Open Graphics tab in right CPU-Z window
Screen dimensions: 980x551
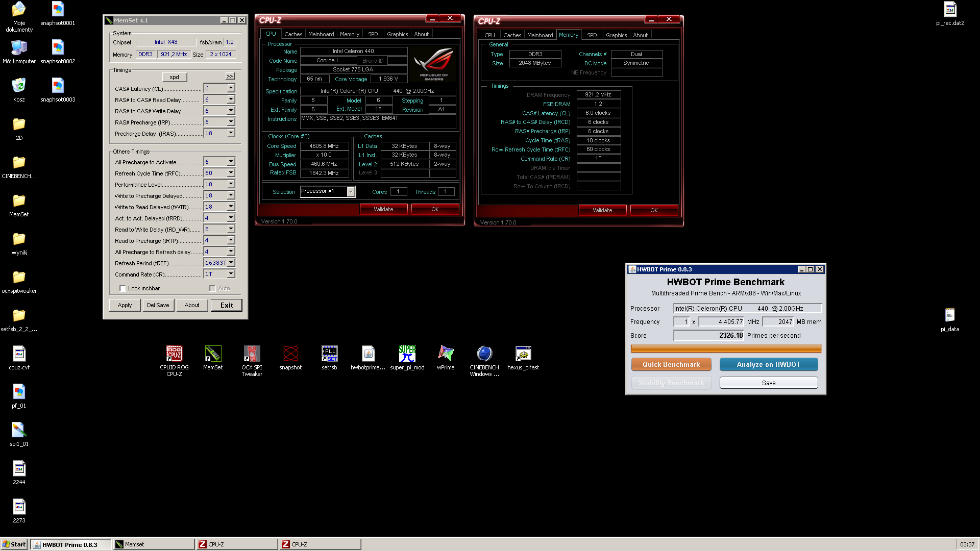pyautogui.click(x=616, y=35)
